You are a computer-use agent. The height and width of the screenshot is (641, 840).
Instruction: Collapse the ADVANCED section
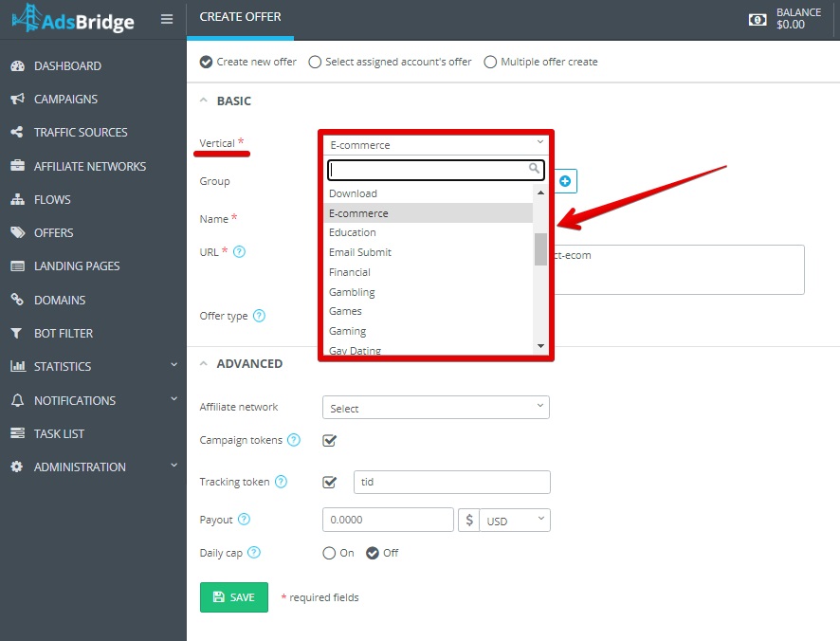click(204, 363)
